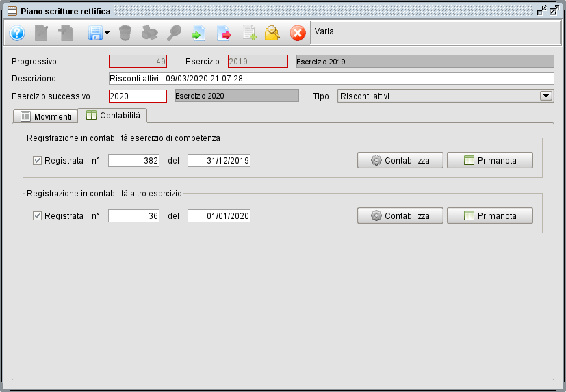Screen dimensions: 566x392
Task: Click the greyed document with green plus icon
Action: pyautogui.click(x=249, y=34)
